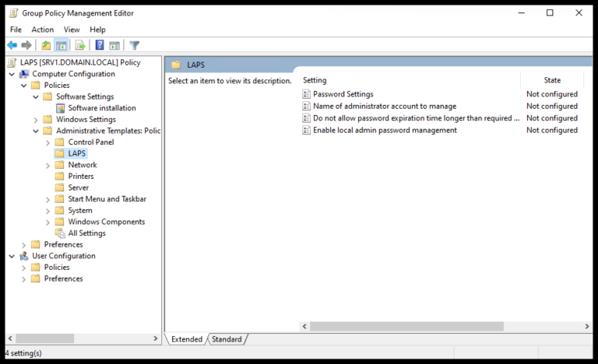Screen dimensions: 598x364
Task: Click the LAPS Policy root scroll icon
Action: click(x=12, y=62)
